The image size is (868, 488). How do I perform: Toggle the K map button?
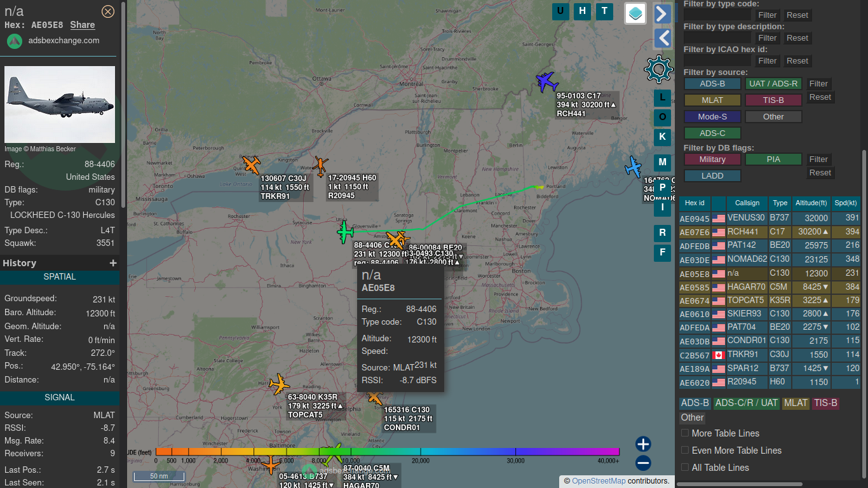coord(662,137)
